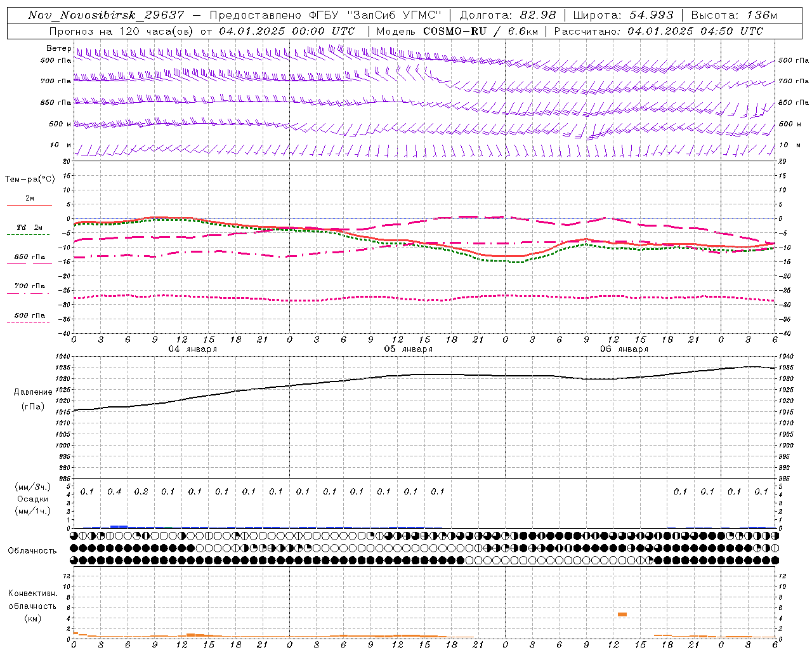Screen dimensions: 812x650
Task: Click the left-side "10 м" wind level label
Action: (x=61, y=145)
